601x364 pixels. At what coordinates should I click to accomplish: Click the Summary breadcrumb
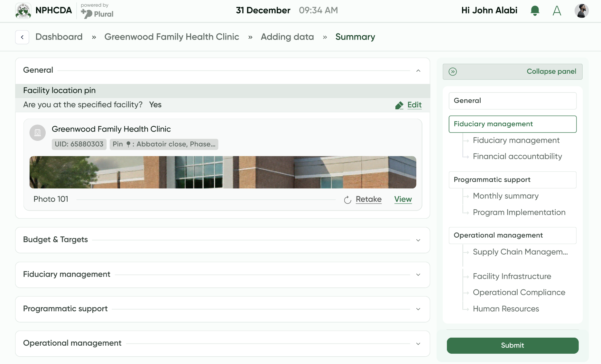tap(355, 37)
